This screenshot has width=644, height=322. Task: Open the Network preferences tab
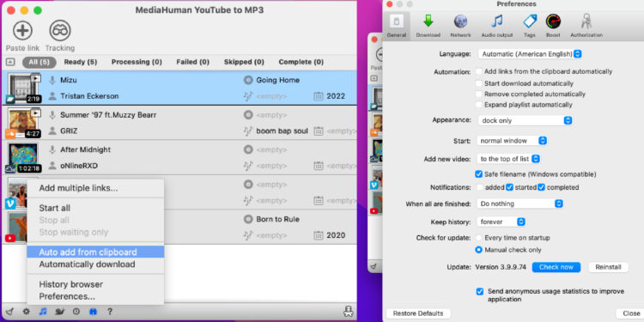pos(460,27)
